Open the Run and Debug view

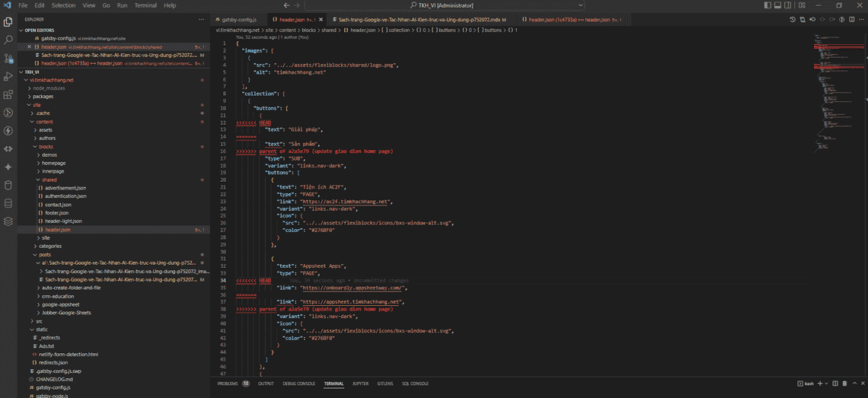point(8,76)
